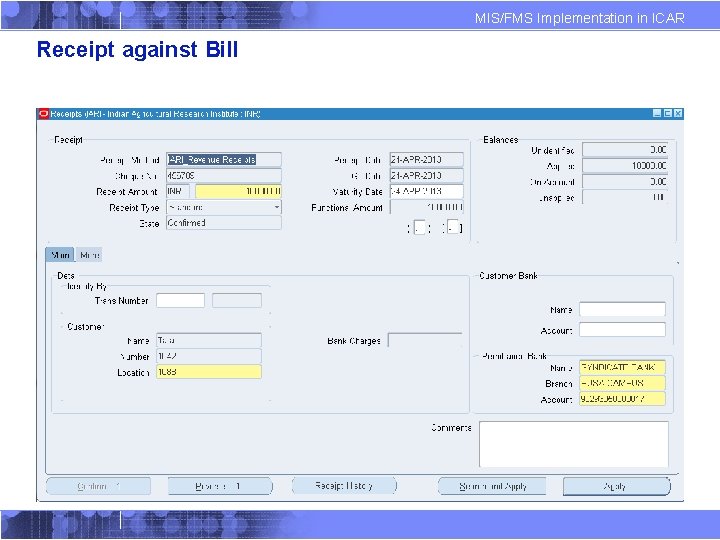Minimize the Receipts window
Screen dimensions: 720x540
657,113
